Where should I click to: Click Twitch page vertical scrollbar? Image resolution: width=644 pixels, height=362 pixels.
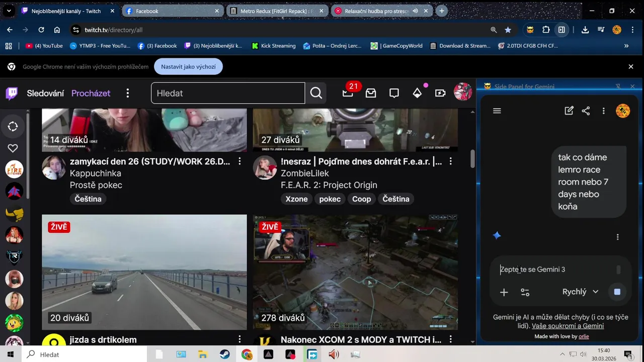tap(472, 159)
